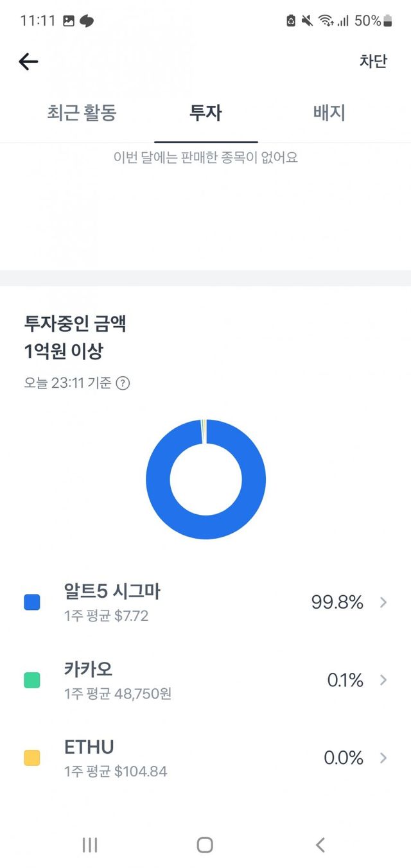This screenshot has height=868, width=411.
Task: Expand the ETHU row chevron
Action: (x=383, y=758)
